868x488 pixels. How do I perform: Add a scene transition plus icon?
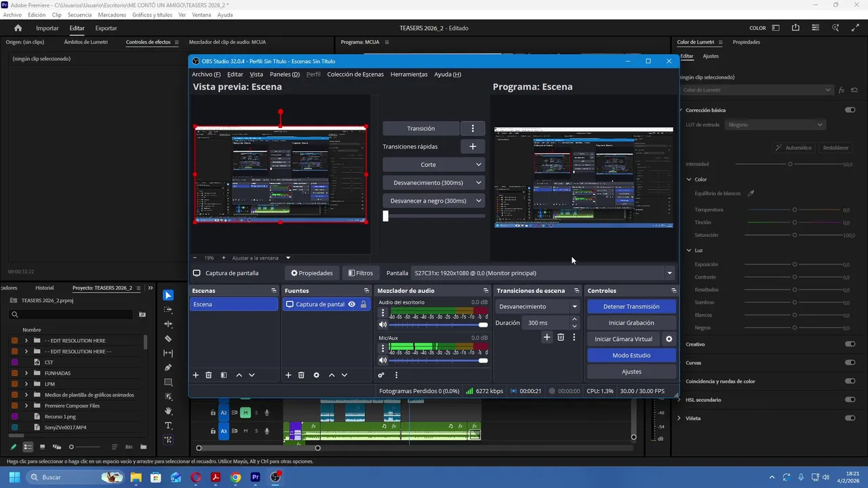tap(547, 337)
